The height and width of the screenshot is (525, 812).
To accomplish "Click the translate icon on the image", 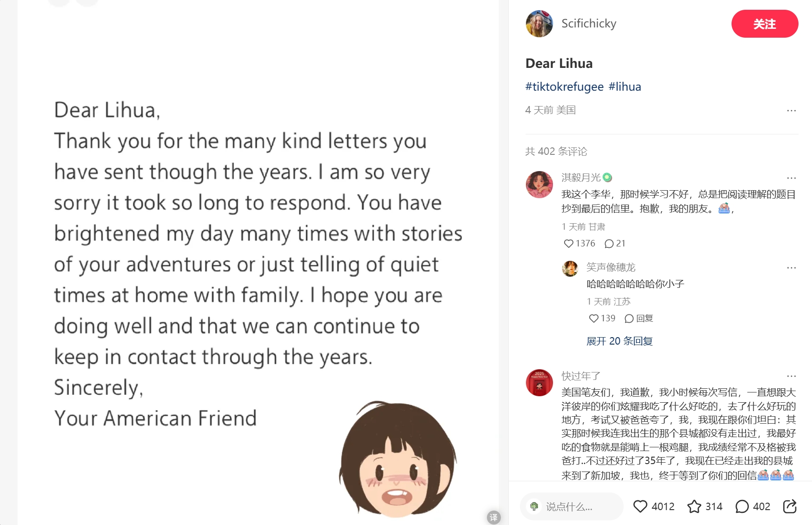I will click(493, 517).
